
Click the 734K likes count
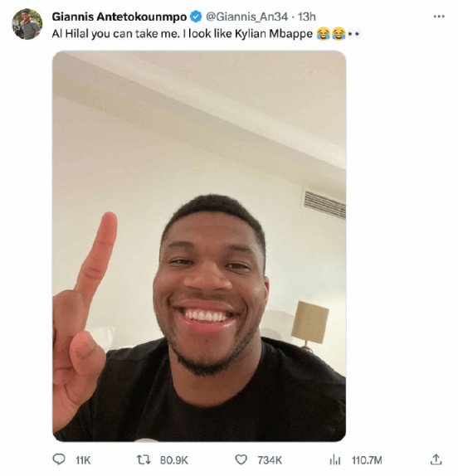[270, 460]
